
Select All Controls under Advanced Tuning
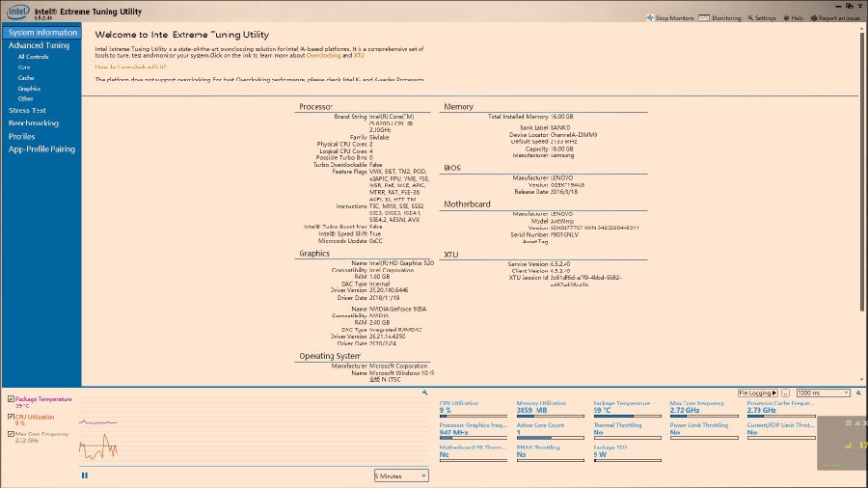[x=33, y=57]
